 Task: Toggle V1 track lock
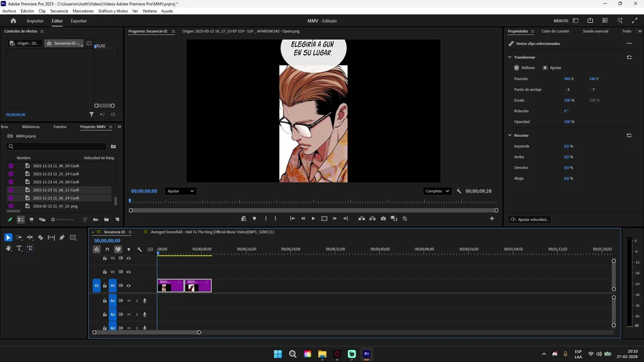(x=105, y=286)
